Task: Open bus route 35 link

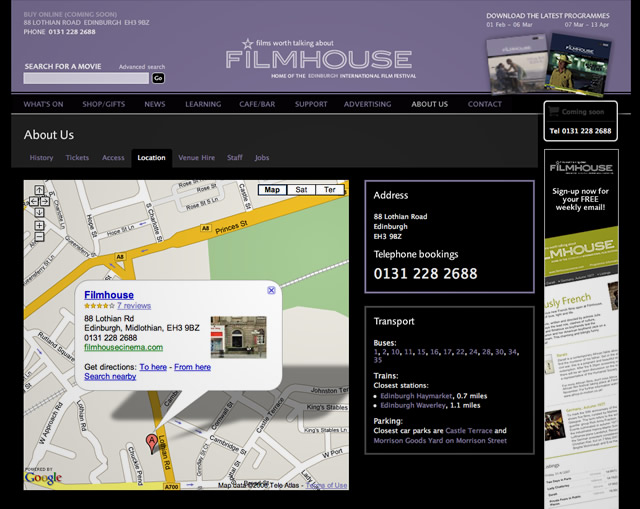Action: (378, 360)
